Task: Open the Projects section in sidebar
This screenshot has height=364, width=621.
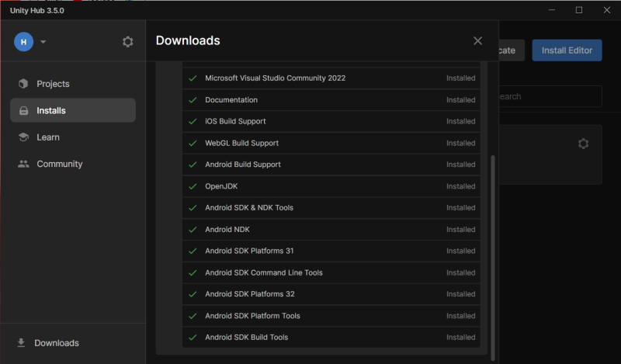Action: click(x=73, y=84)
